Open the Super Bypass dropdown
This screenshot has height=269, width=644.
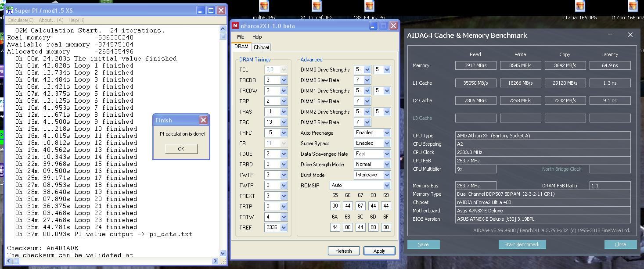coord(387,143)
